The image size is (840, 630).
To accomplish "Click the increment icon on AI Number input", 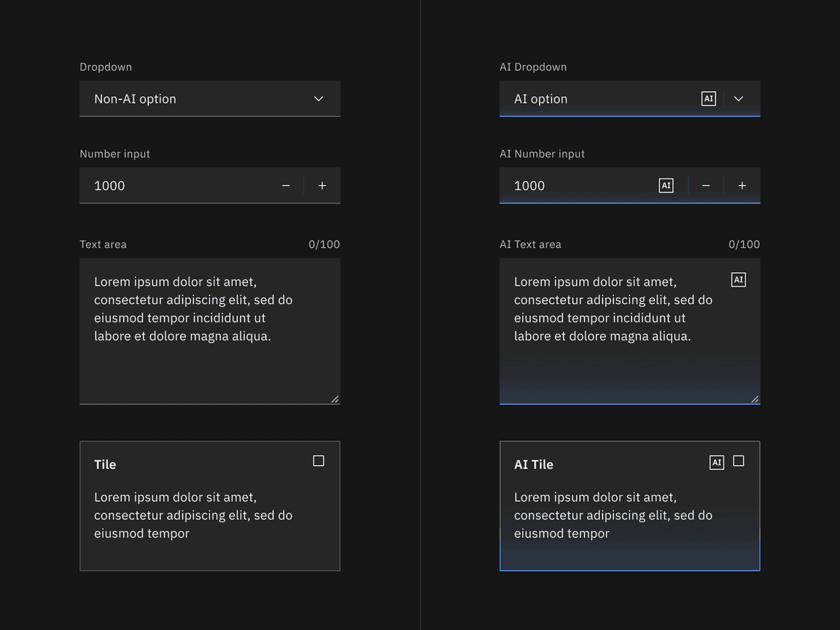I will click(742, 185).
